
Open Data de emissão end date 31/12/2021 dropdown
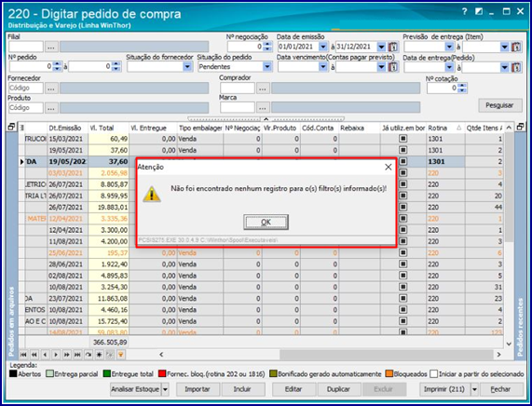click(x=382, y=47)
